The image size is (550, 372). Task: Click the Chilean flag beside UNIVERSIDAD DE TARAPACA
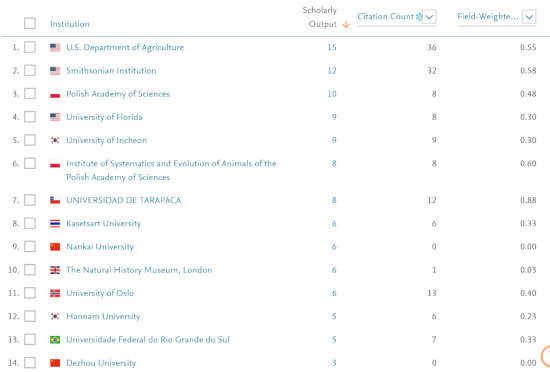pos(55,200)
